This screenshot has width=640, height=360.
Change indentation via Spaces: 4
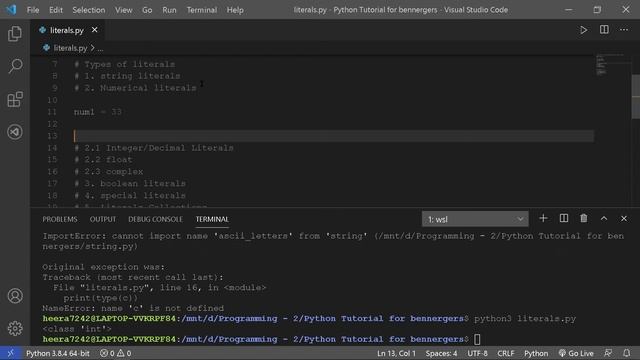coord(441,353)
